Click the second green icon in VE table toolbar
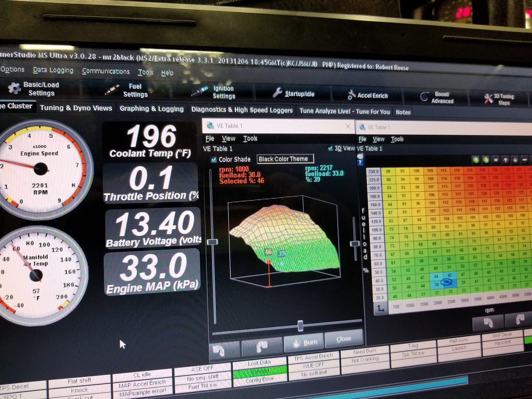 (486, 160)
